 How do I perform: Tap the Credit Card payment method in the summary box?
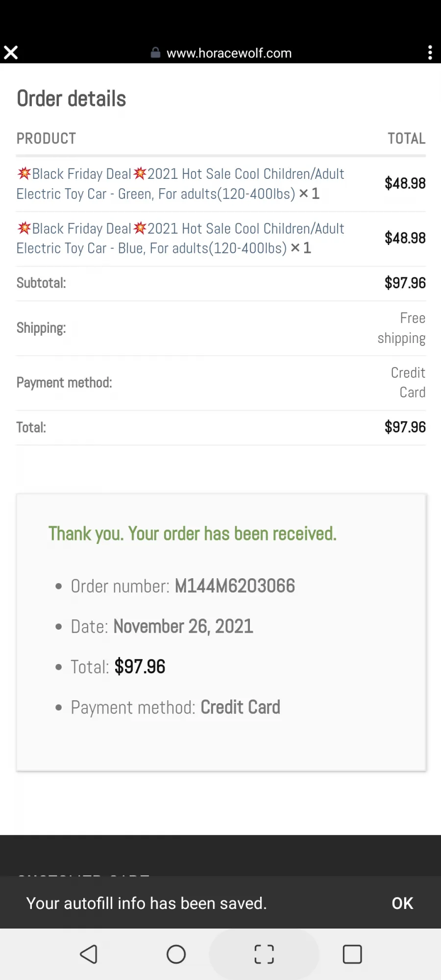(240, 707)
